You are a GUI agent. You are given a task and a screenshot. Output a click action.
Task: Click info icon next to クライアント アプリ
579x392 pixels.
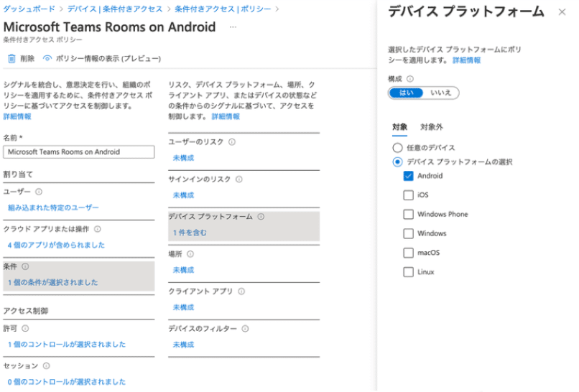(x=241, y=291)
